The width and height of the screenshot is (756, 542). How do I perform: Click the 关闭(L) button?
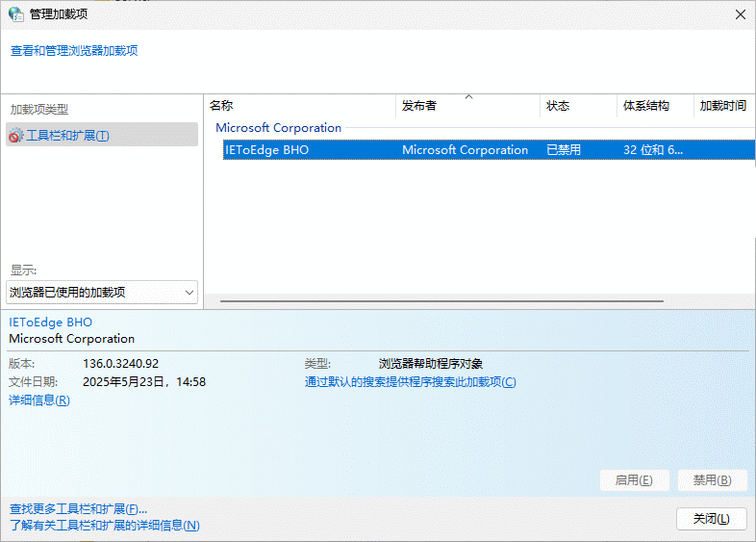pos(711,519)
